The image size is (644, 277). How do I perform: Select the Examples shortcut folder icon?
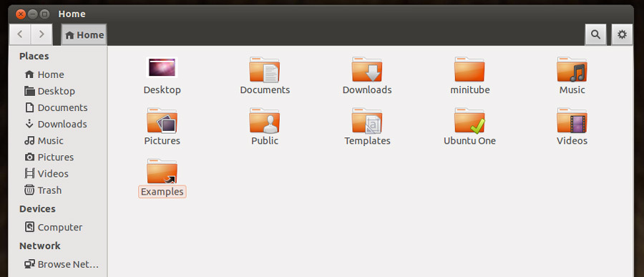click(162, 171)
